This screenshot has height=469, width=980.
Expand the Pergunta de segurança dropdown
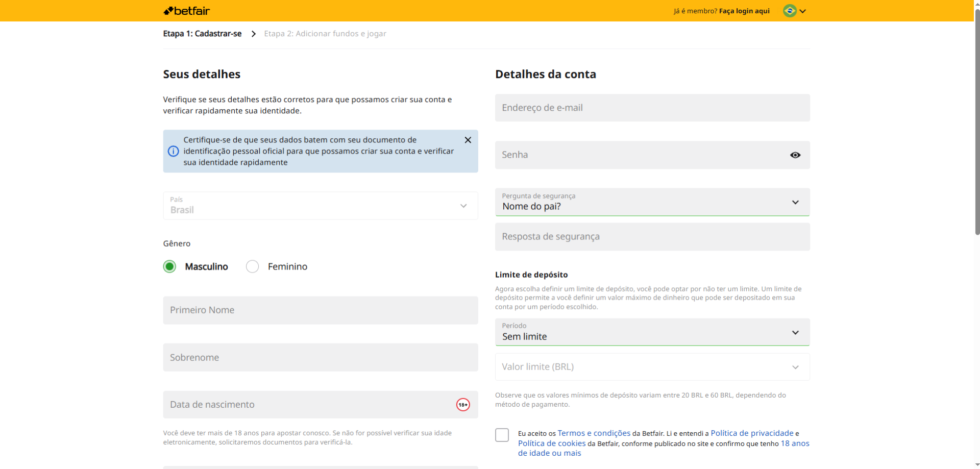(x=652, y=202)
